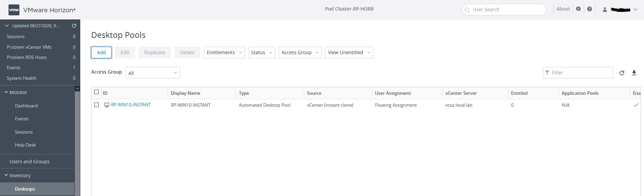
Task: Collapse the Updated status panel chevron
Action: (6, 26)
